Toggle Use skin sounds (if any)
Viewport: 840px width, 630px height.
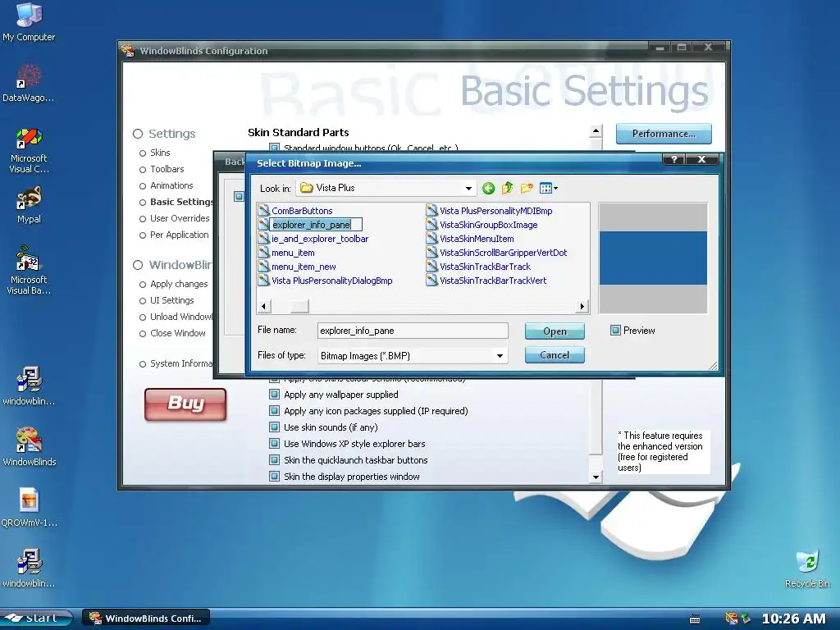[x=274, y=427]
